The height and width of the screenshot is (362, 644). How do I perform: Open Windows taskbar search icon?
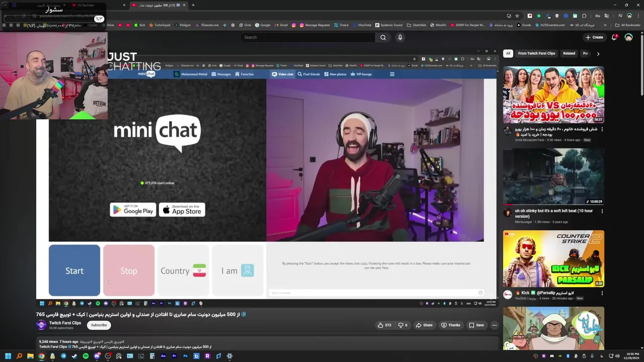pyautogui.click(x=19, y=356)
